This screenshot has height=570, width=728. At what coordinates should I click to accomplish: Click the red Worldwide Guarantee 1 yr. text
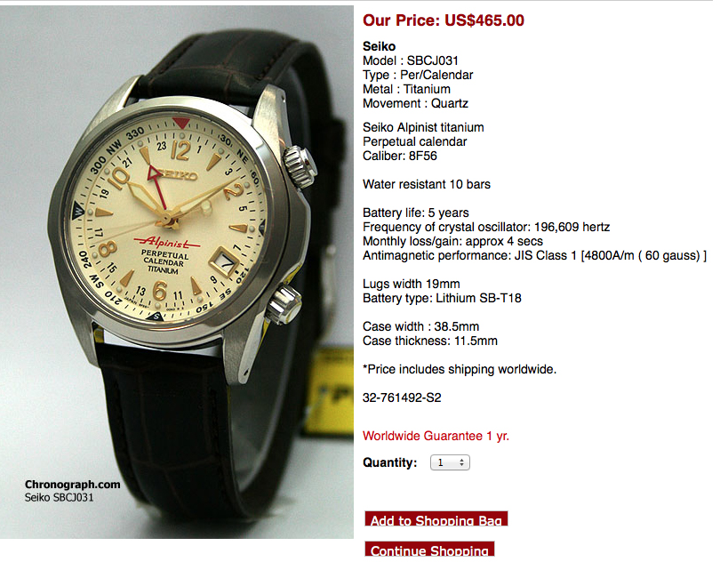pos(436,437)
